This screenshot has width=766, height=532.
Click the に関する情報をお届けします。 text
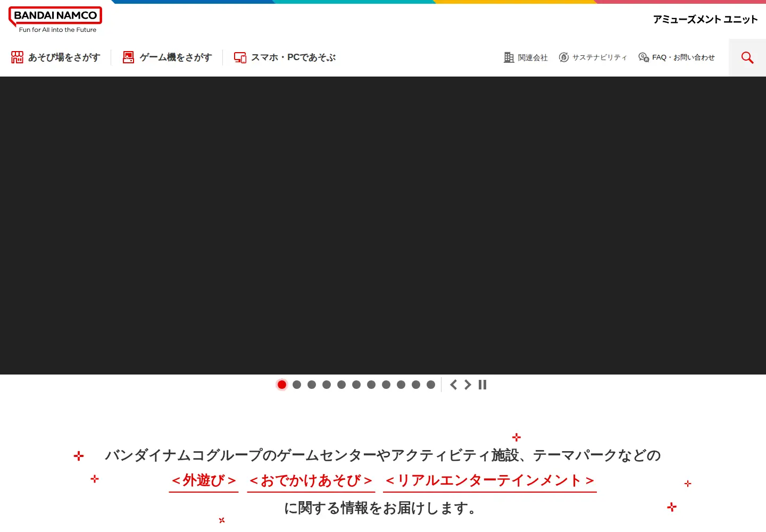point(380,508)
